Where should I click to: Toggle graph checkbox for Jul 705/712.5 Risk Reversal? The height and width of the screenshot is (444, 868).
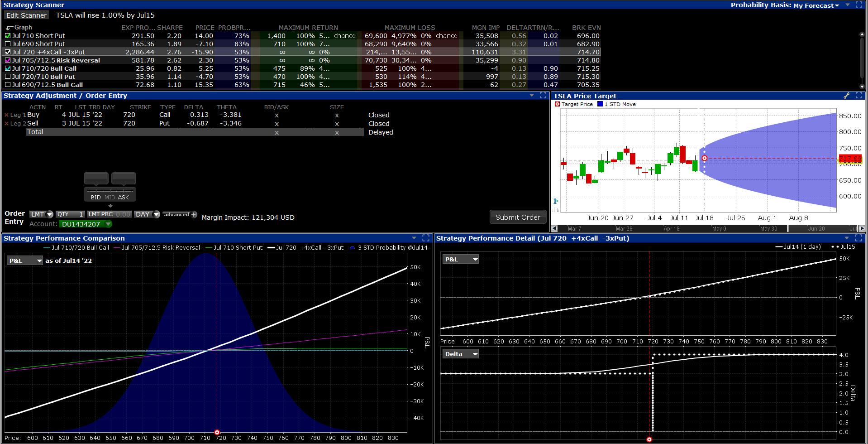coord(8,60)
